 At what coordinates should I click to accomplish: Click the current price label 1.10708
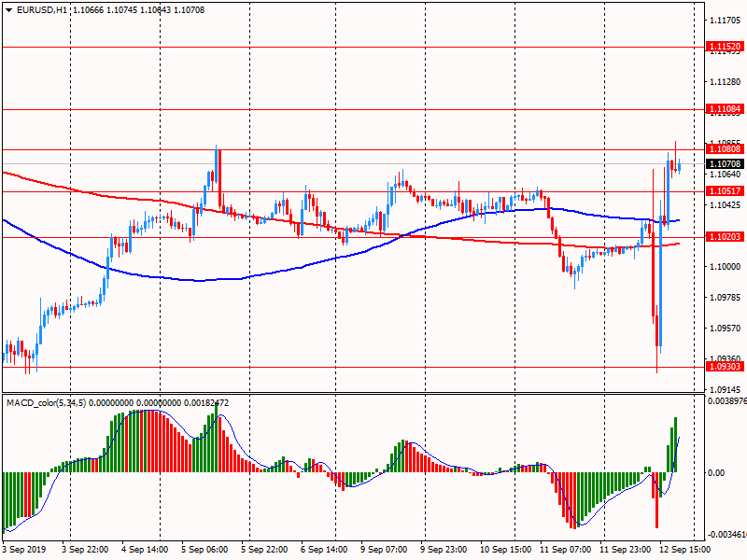click(x=725, y=164)
